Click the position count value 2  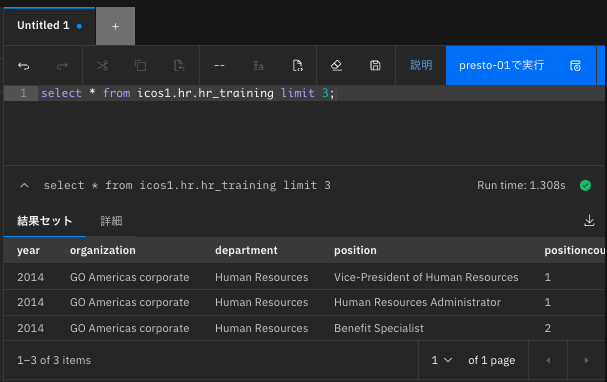click(547, 328)
